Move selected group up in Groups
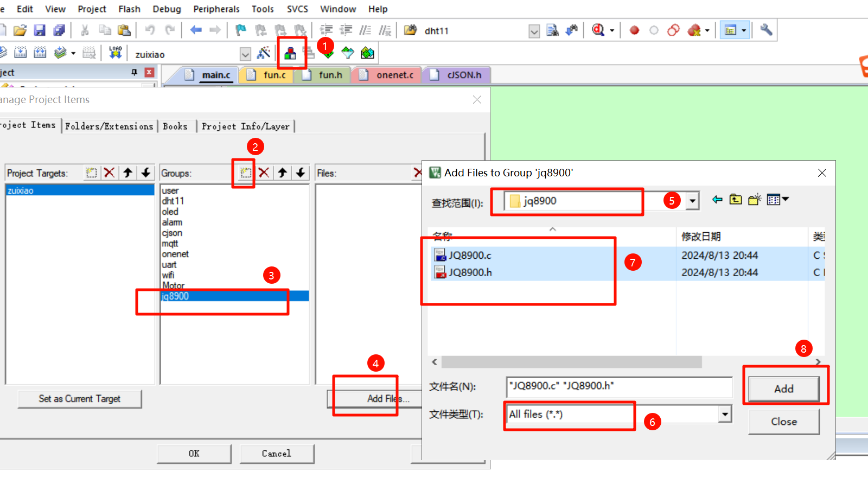The height and width of the screenshot is (484, 868). (x=282, y=173)
